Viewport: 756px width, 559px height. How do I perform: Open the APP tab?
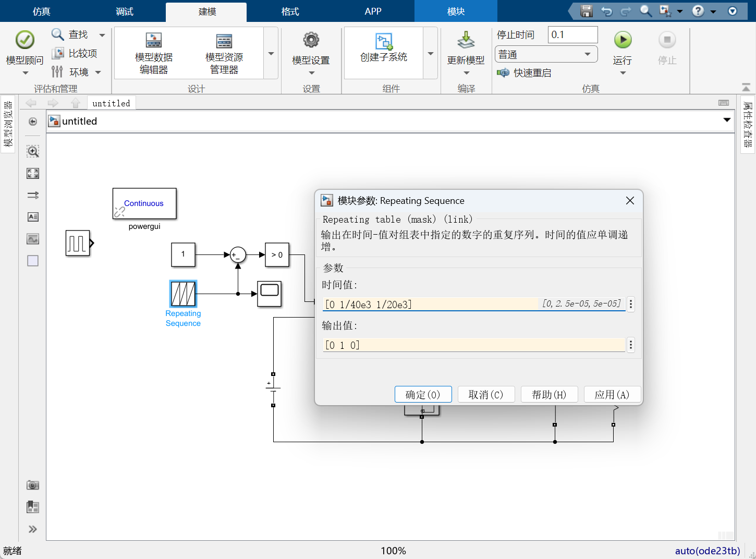click(373, 11)
